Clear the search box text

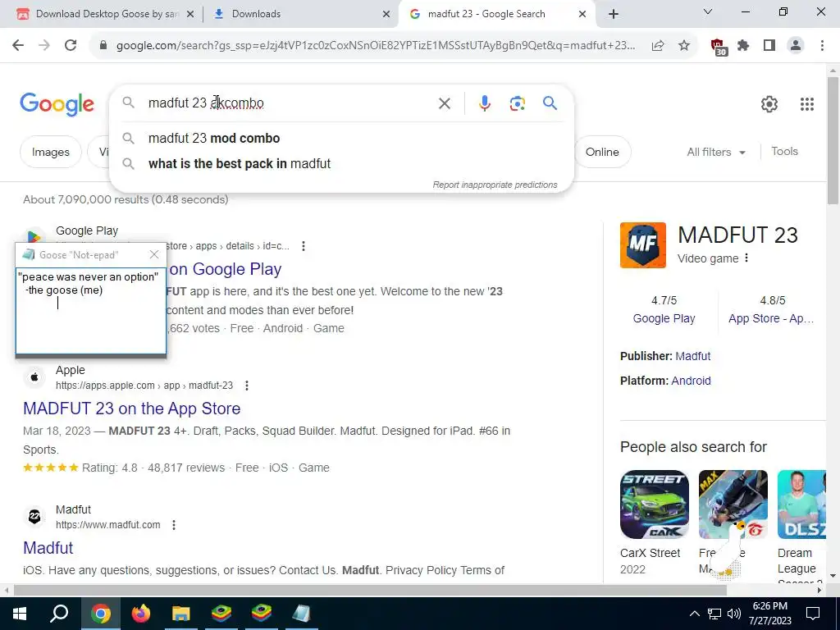click(x=444, y=103)
